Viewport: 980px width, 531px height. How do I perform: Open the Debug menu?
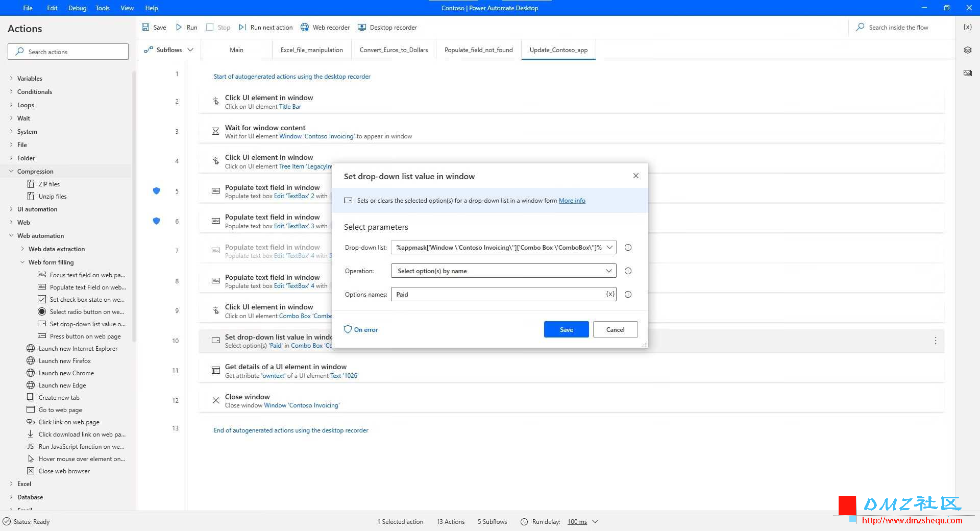click(x=77, y=8)
